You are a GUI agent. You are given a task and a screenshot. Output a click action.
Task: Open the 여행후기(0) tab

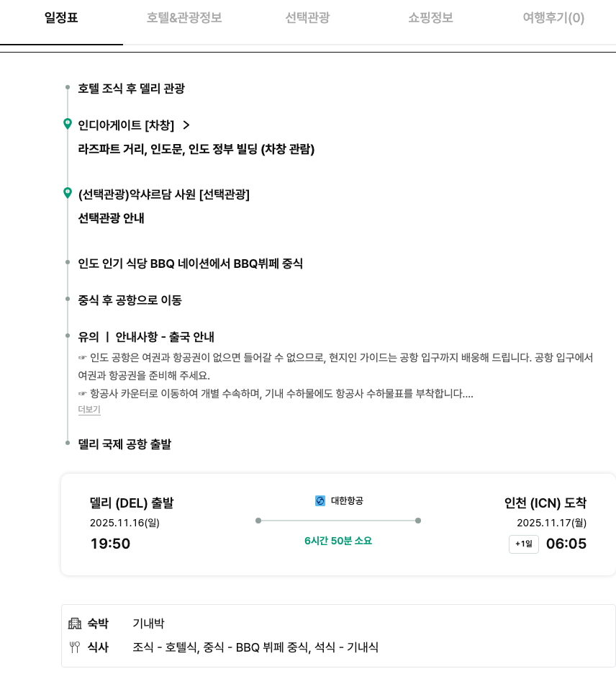(553, 19)
